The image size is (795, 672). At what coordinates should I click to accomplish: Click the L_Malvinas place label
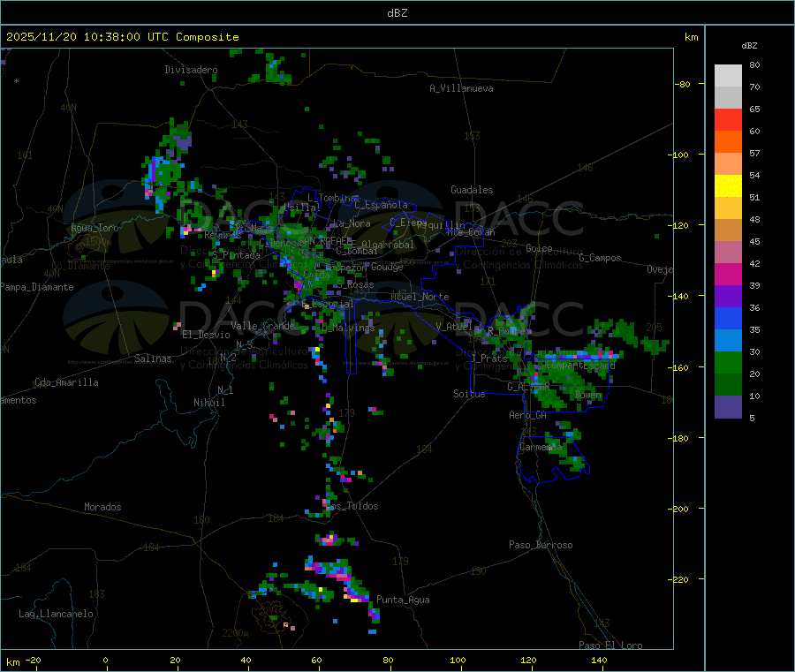click(x=348, y=328)
